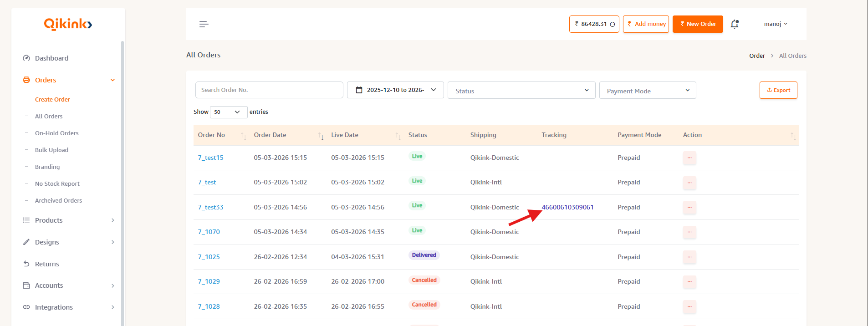Sort by Order No column arrows
The height and width of the screenshot is (326, 868).
pyautogui.click(x=243, y=136)
